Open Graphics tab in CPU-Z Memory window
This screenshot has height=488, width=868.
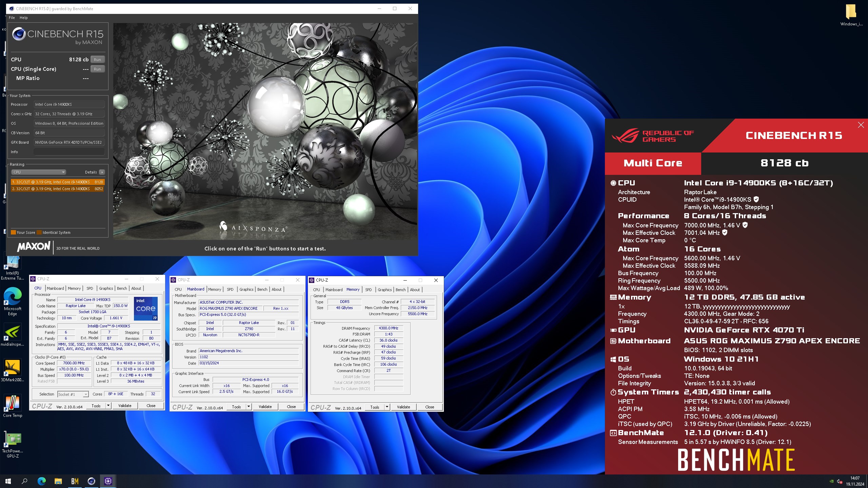[385, 290]
